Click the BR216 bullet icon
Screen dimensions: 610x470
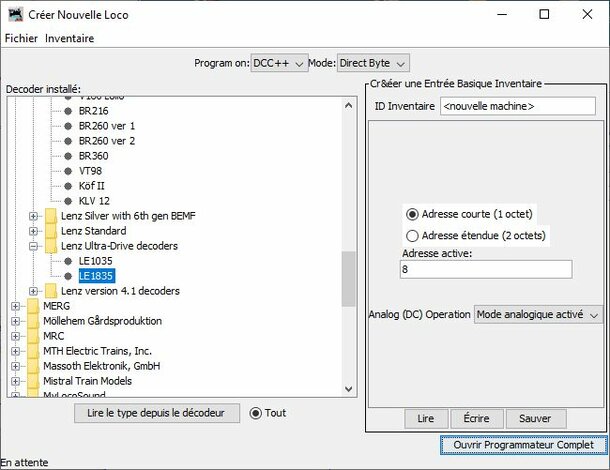pos(68,111)
